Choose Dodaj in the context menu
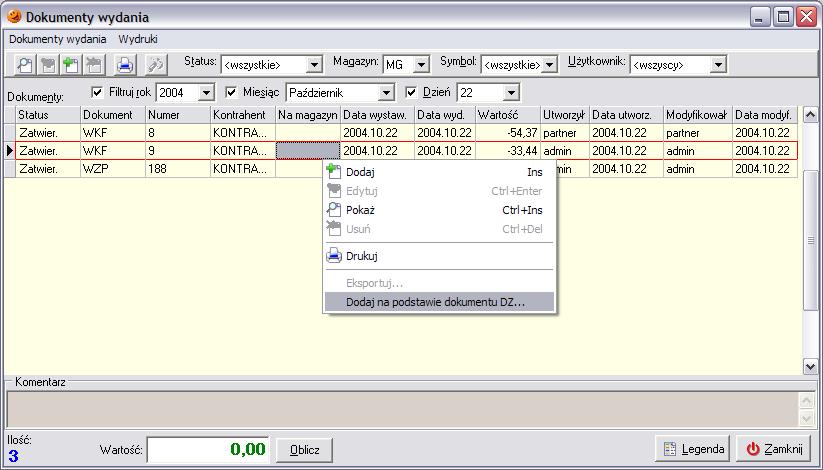The image size is (823, 470). pos(439,172)
